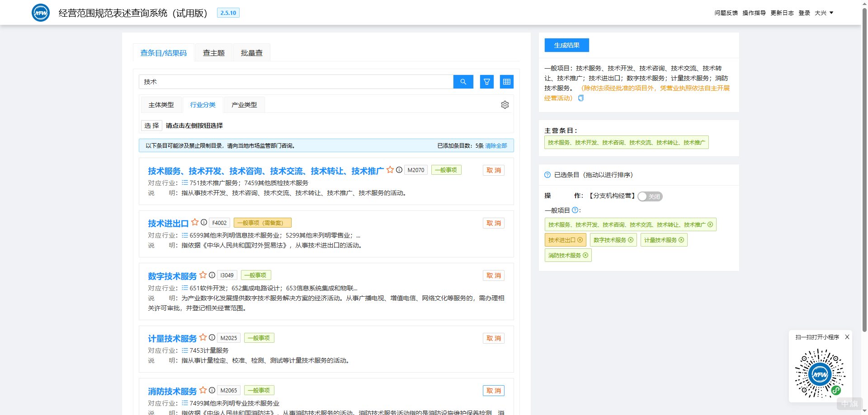Switch to the 批量查 tab
The image size is (868, 415).
coord(251,52)
